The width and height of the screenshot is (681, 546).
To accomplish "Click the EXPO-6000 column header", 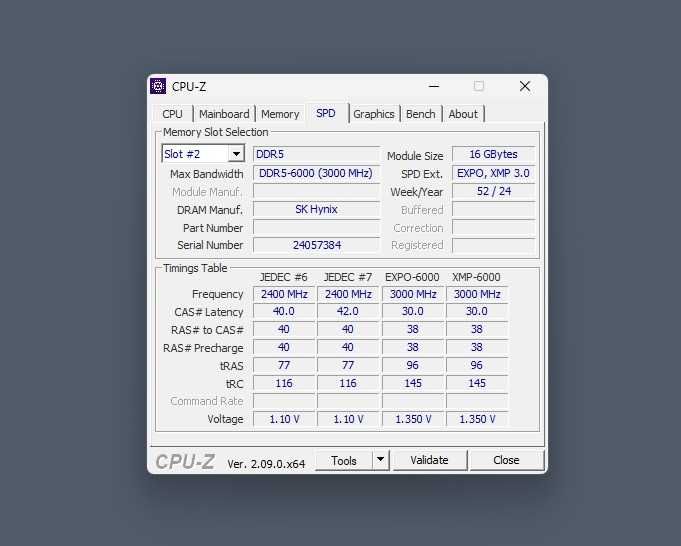I will pyautogui.click(x=412, y=277).
